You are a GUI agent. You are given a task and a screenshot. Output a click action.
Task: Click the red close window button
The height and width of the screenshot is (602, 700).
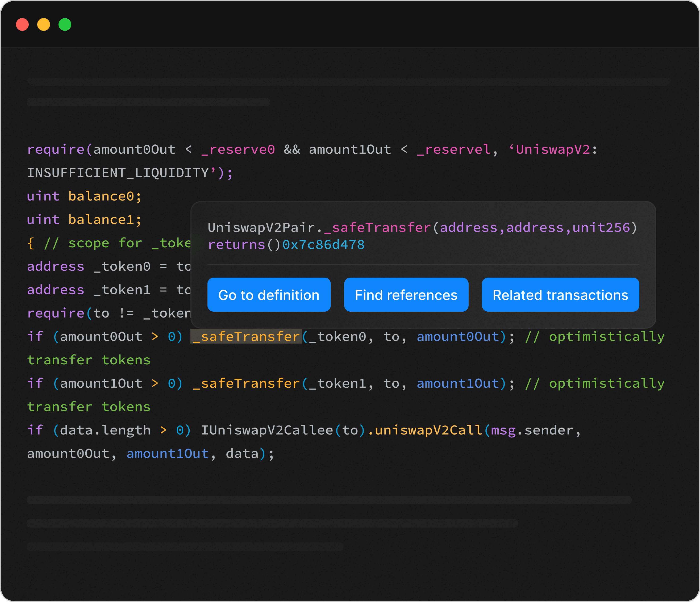click(22, 24)
